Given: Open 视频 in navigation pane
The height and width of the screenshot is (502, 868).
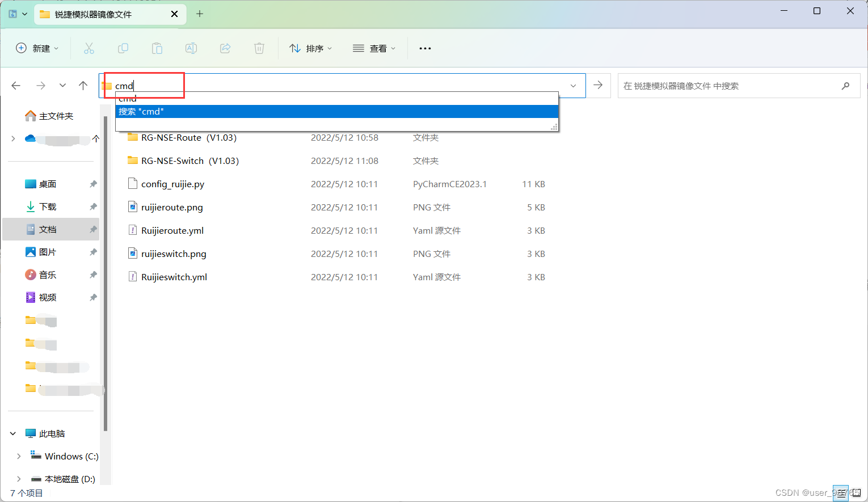Looking at the screenshot, I should [x=48, y=297].
